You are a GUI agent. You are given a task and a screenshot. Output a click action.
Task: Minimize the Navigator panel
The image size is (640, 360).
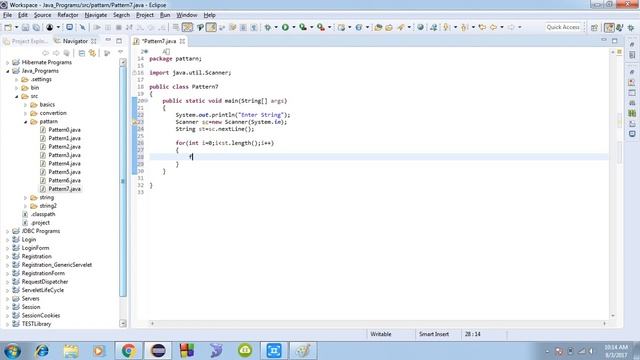[x=108, y=40]
